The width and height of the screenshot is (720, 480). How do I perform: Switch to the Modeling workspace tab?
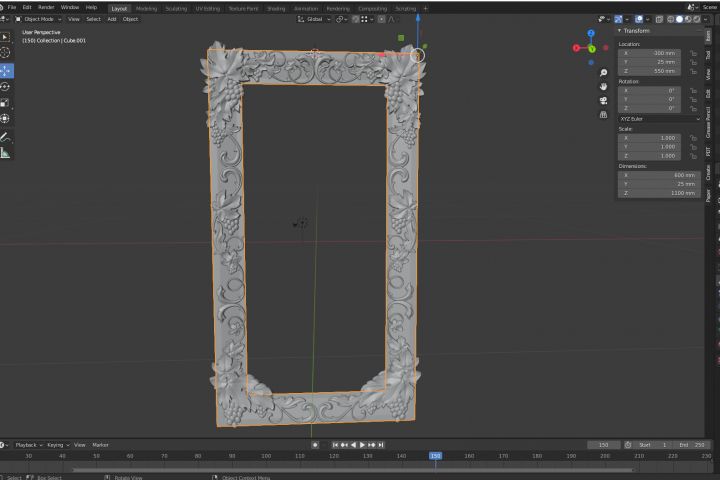coord(146,7)
